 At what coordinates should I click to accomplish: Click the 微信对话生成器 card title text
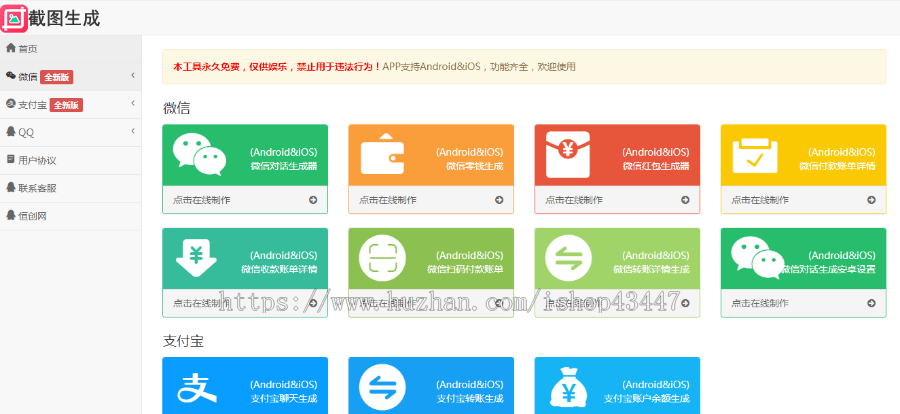coord(284,167)
